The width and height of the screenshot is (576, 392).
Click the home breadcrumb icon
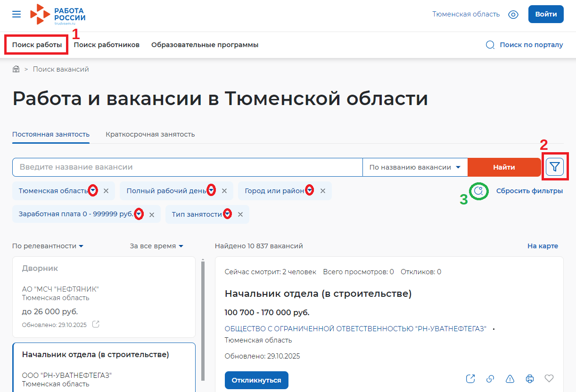click(16, 69)
